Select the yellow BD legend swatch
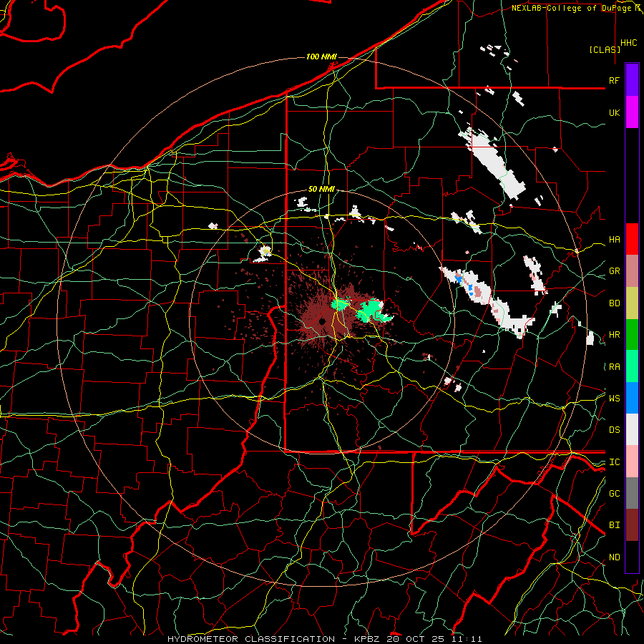The width and height of the screenshot is (644, 644). [x=632, y=303]
